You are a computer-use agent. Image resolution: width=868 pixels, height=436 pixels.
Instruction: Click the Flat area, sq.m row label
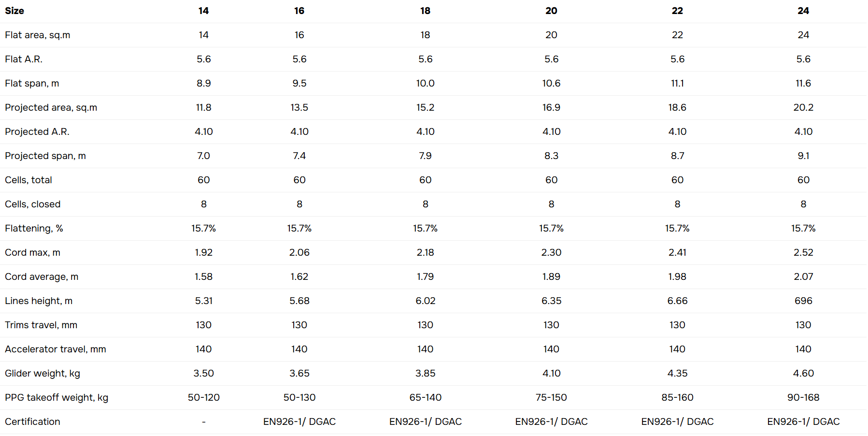[x=38, y=35]
